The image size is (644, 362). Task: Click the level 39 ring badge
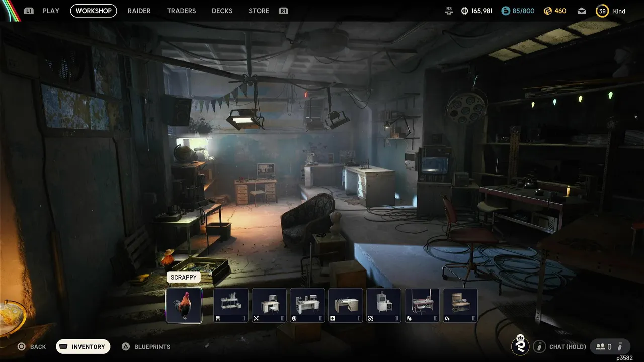[602, 11]
